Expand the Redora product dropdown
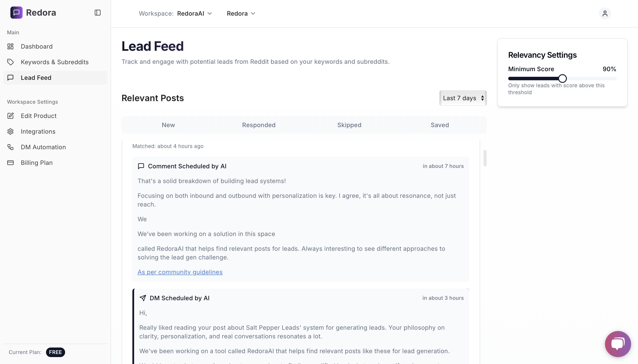 [241, 13]
